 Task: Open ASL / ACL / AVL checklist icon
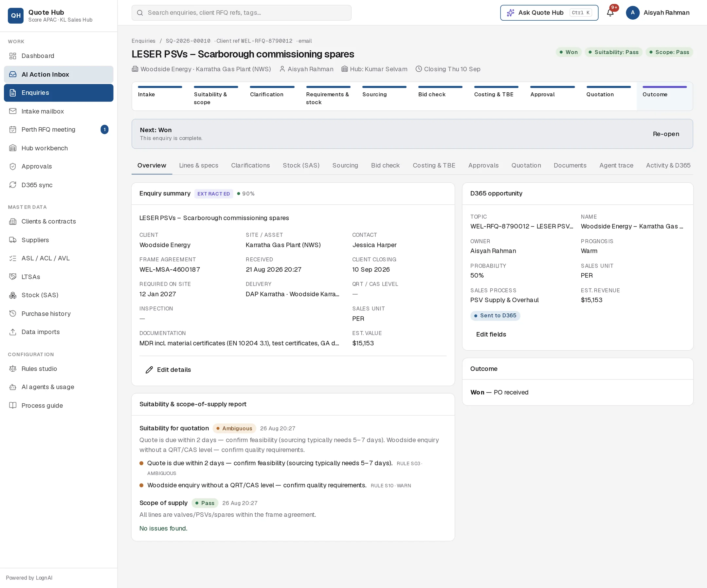(13, 258)
